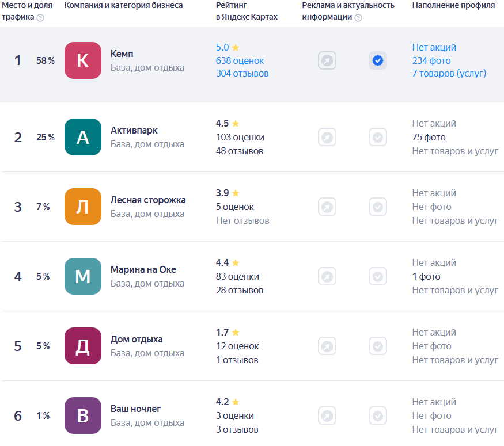
Task: Open the '234 фото' link
Action: [x=431, y=60]
